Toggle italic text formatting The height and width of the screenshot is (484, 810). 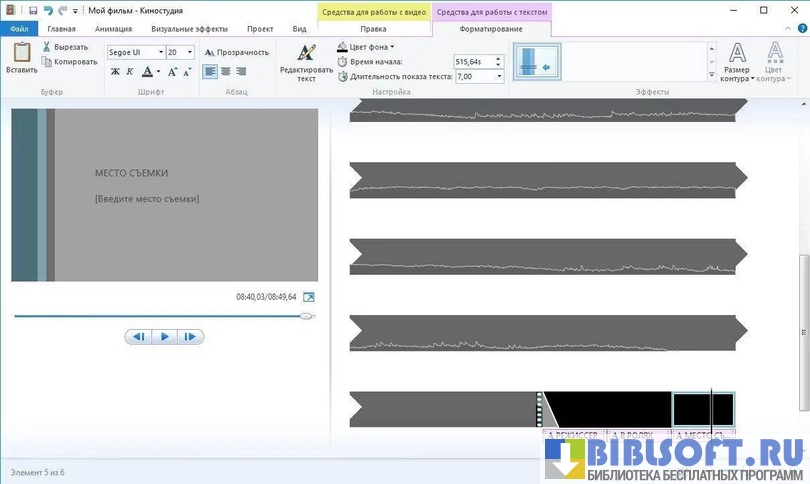(129, 72)
